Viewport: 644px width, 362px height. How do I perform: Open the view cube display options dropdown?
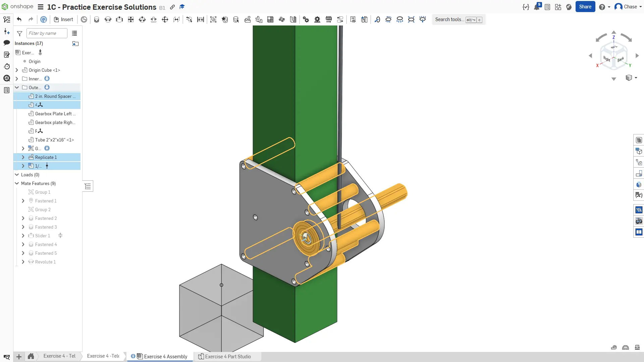coord(631,78)
